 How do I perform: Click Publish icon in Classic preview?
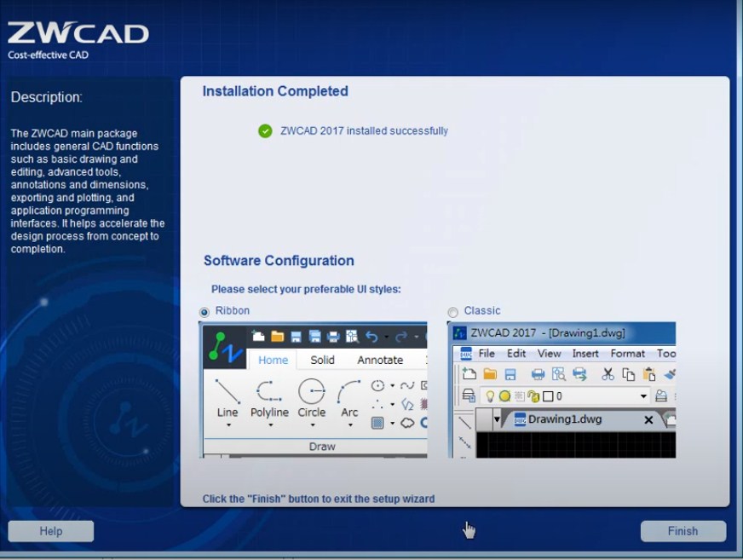click(579, 374)
